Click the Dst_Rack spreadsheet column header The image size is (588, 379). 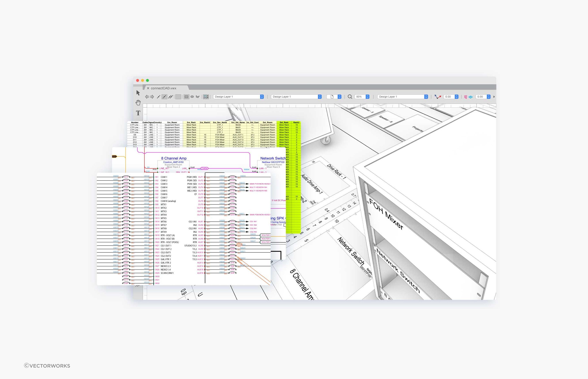click(x=284, y=122)
